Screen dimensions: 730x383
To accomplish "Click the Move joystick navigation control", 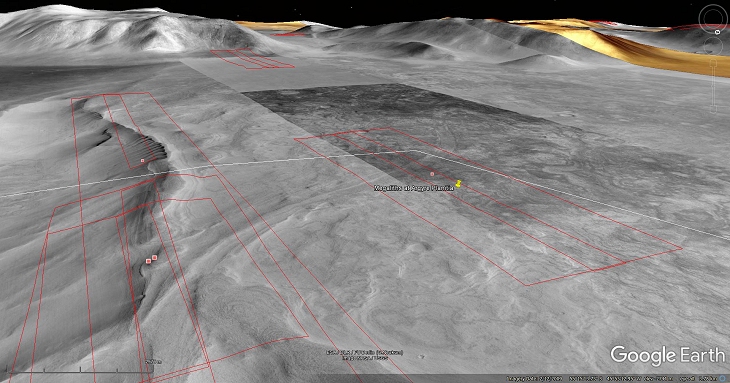I will point(713,46).
